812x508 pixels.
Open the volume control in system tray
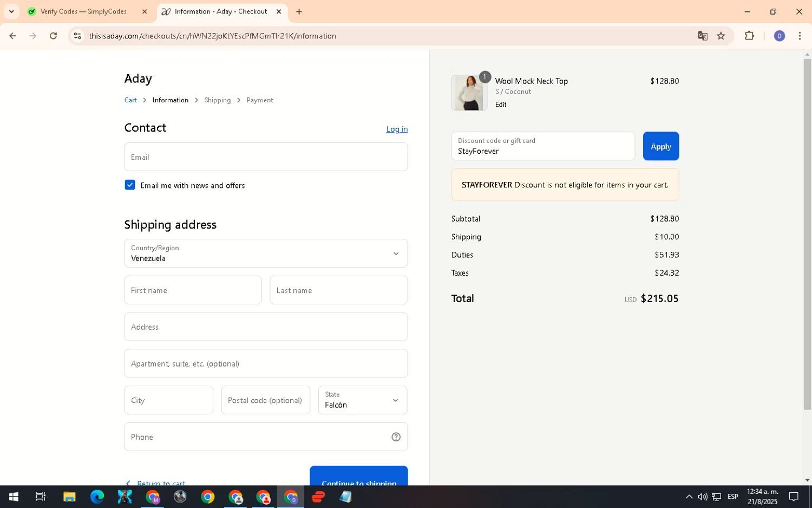[703, 497]
